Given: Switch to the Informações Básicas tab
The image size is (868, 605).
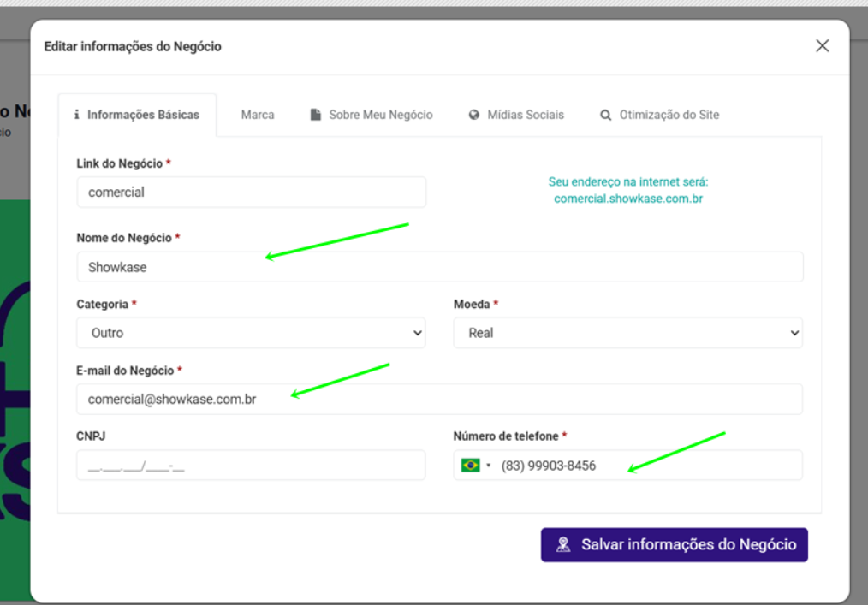Looking at the screenshot, I should pyautogui.click(x=137, y=115).
